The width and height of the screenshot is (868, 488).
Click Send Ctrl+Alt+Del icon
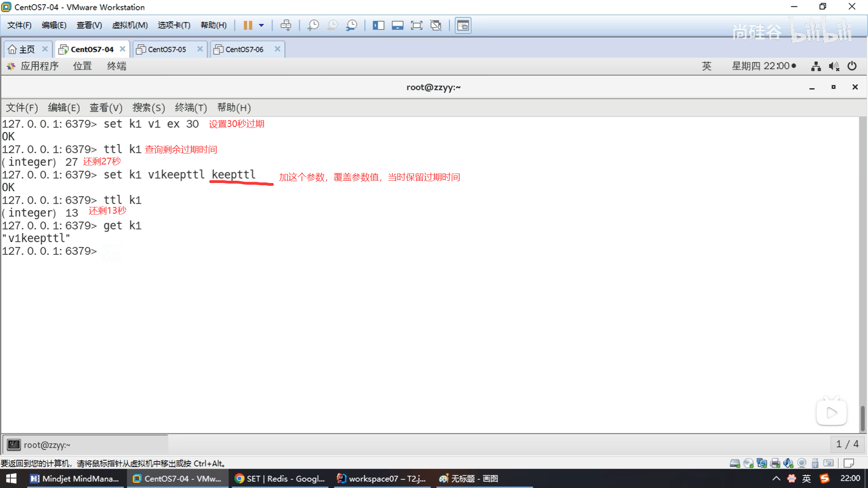pos(286,25)
